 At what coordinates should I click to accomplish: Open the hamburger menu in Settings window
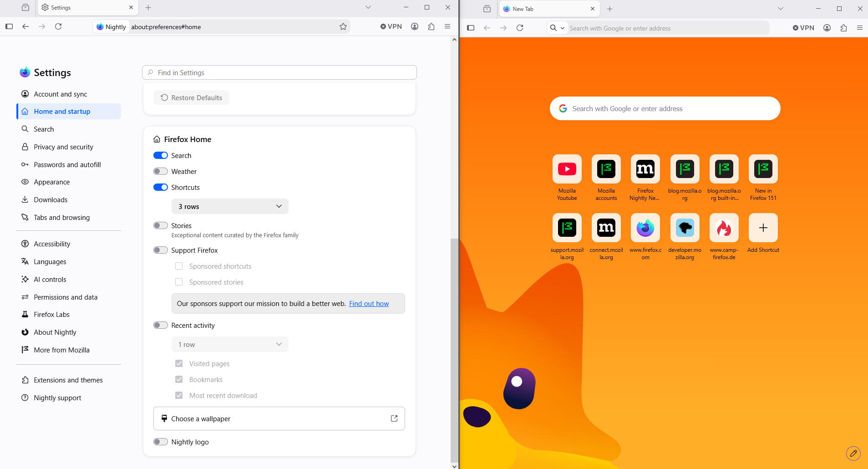[447, 27]
